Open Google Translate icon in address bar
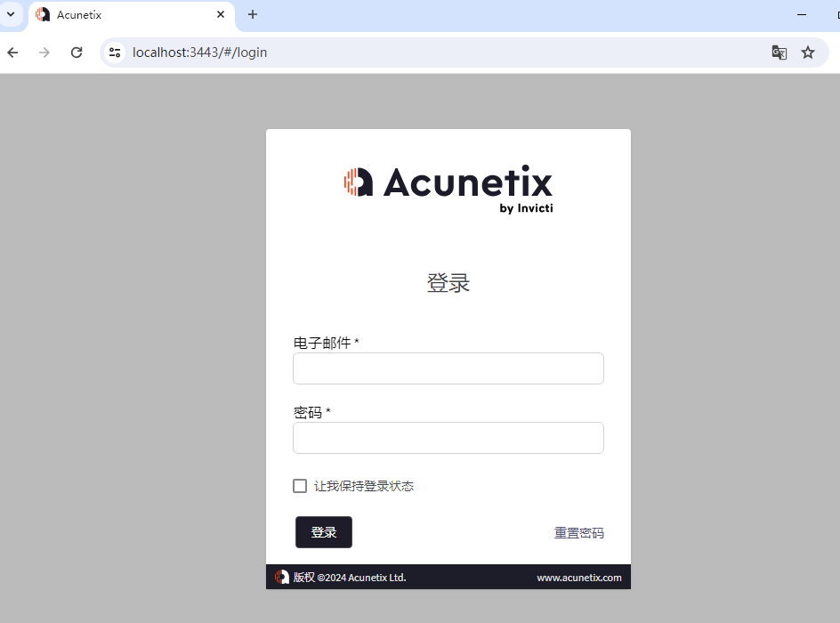 click(779, 53)
